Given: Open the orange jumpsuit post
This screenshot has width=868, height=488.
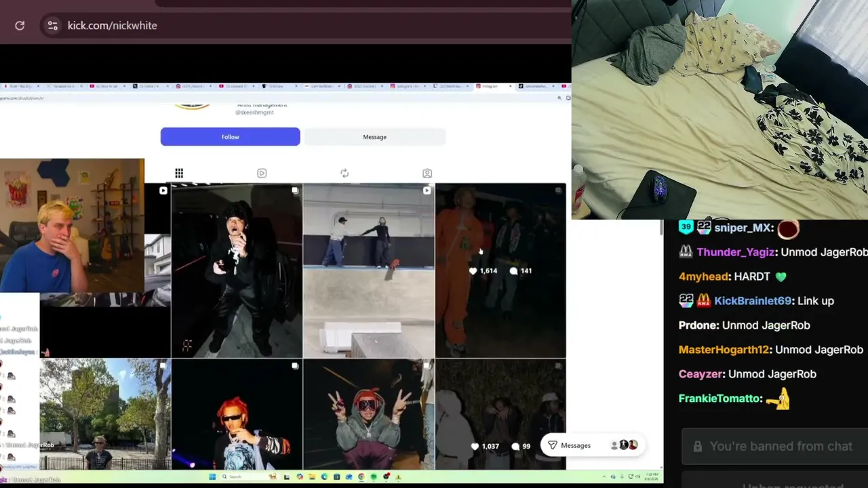Looking at the screenshot, I should click(x=500, y=270).
